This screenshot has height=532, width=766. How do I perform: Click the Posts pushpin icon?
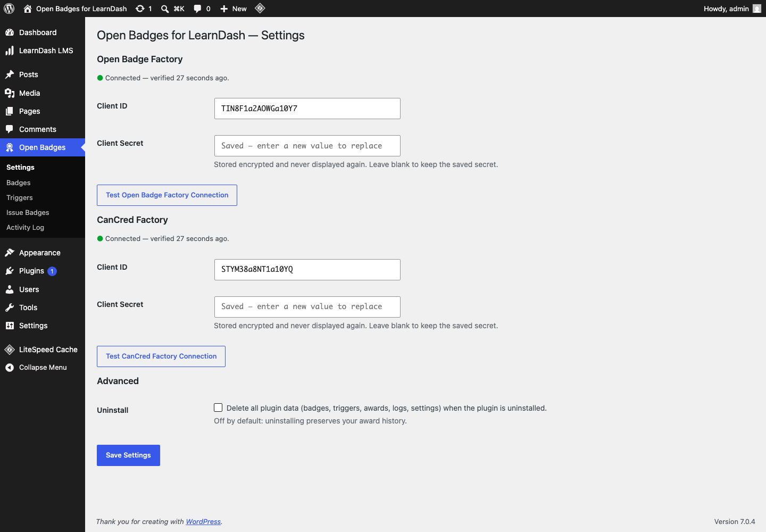click(x=10, y=74)
